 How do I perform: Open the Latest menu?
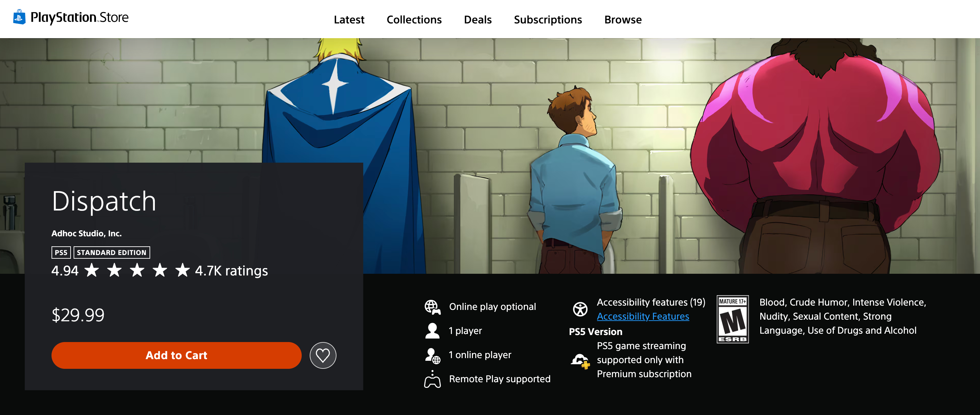tap(349, 20)
